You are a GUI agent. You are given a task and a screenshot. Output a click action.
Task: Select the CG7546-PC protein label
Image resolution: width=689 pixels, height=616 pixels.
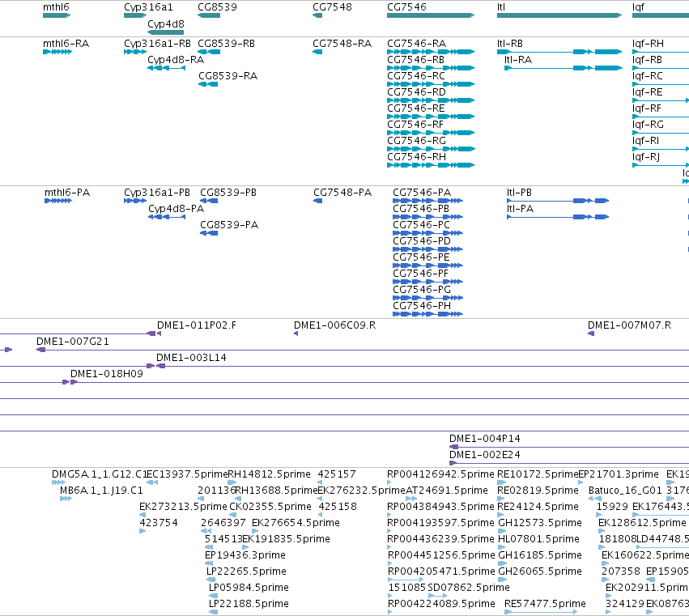[x=421, y=225]
